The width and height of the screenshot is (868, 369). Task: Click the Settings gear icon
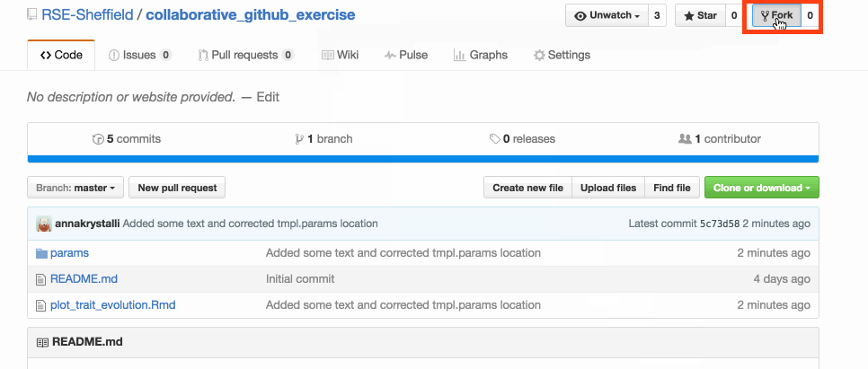[539, 56]
